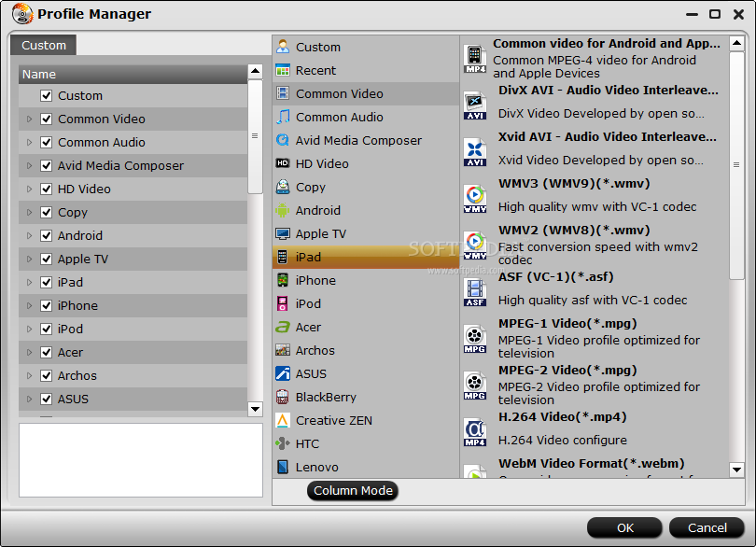The height and width of the screenshot is (547, 756).
Task: Click the iPhone device icon
Action: pos(283,280)
